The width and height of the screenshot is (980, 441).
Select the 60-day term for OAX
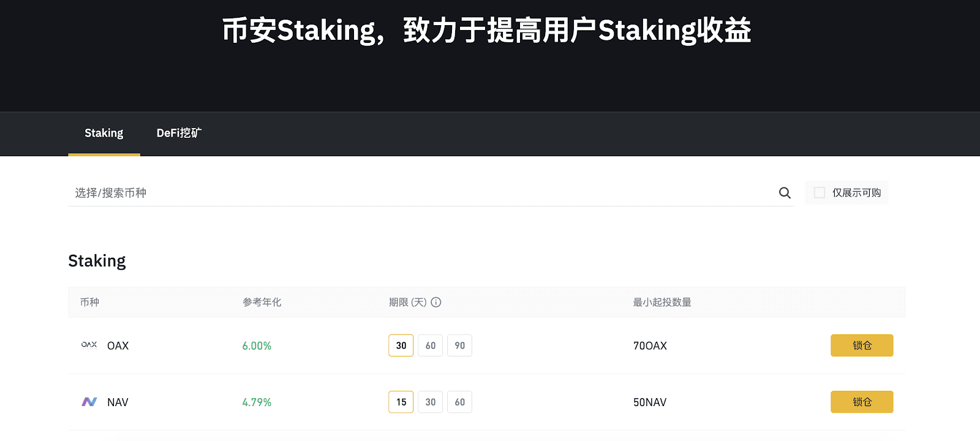tap(431, 345)
